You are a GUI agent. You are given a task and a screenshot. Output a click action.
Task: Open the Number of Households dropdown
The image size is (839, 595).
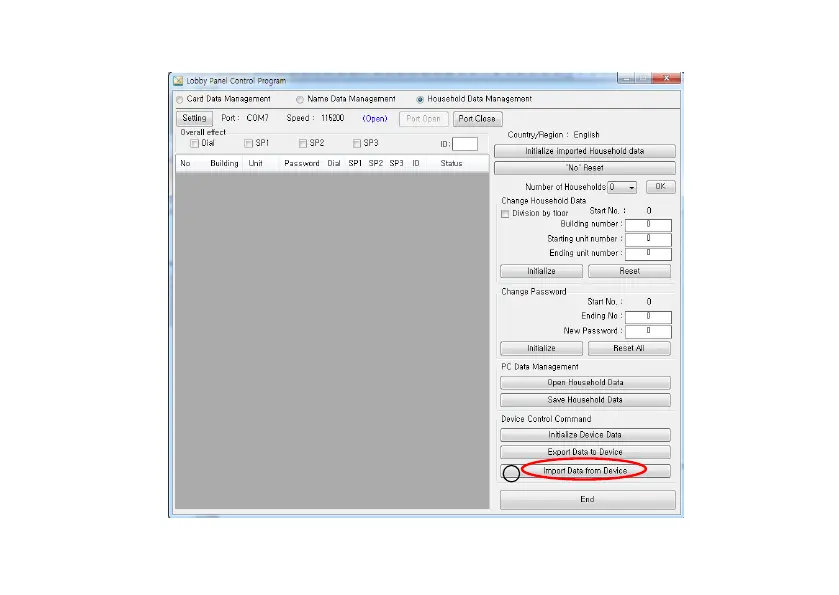pos(622,187)
